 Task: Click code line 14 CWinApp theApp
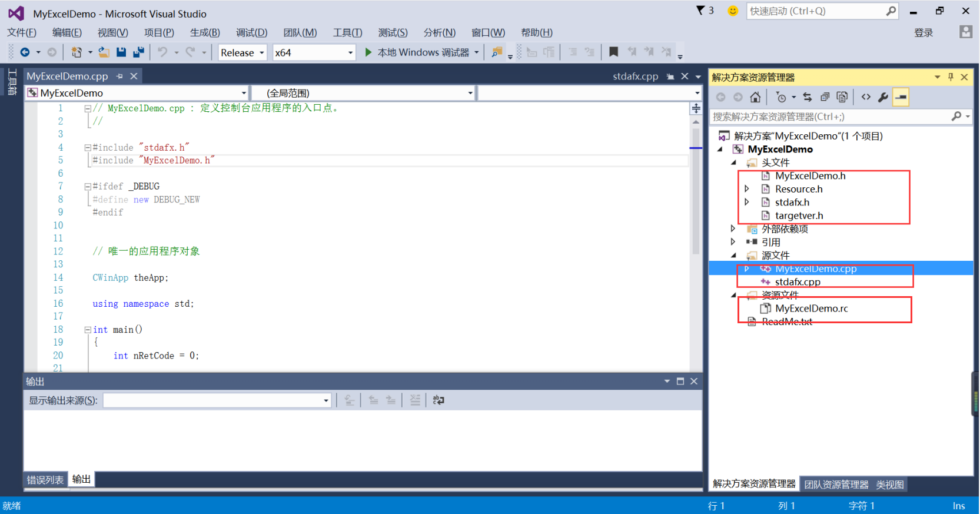131,277
